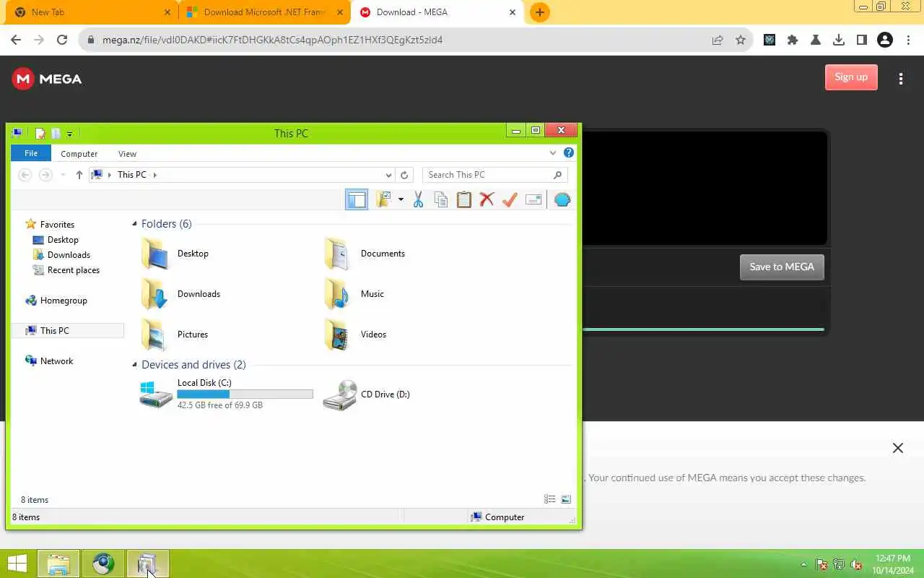
Task: Click the Up one level arrow
Action: point(79,175)
